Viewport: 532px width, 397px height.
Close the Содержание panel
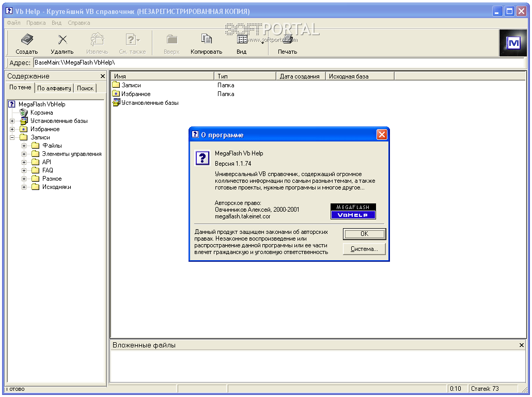point(102,76)
